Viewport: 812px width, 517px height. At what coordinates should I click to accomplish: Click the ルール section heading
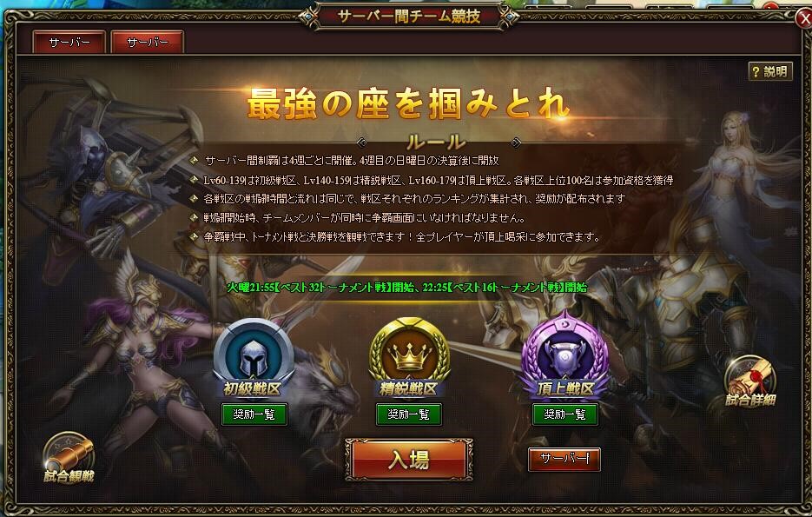[x=436, y=142]
